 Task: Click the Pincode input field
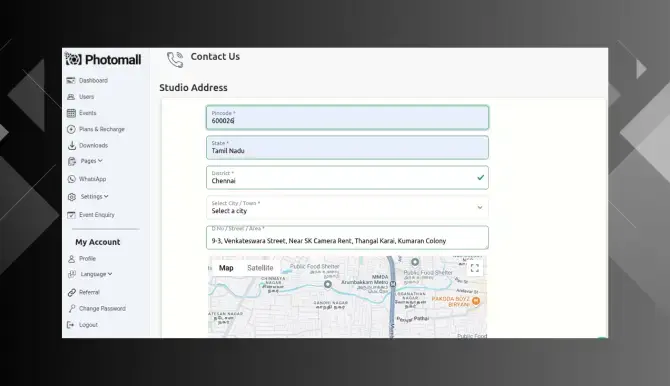pos(347,118)
